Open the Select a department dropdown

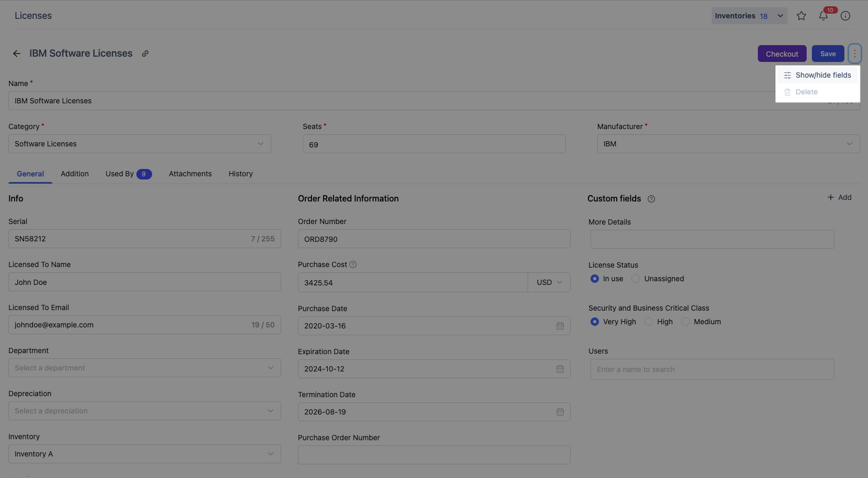pos(144,368)
